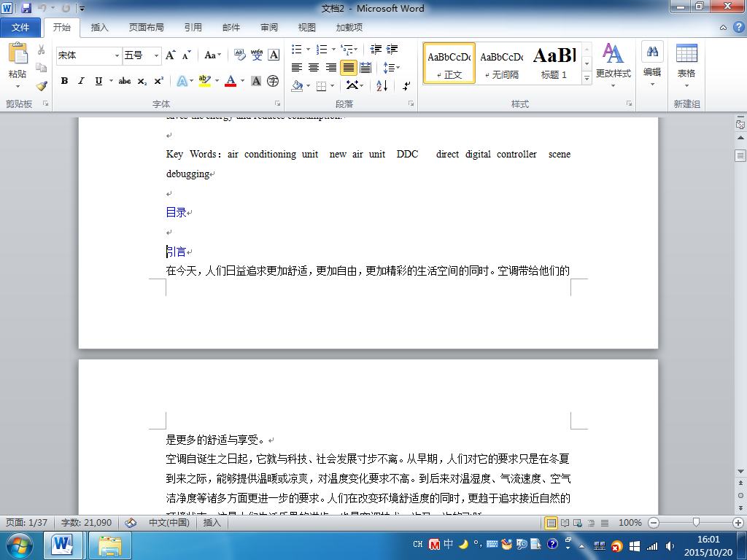Click the Shrink Font icon
The width and height of the screenshot is (747, 560).
[186, 55]
